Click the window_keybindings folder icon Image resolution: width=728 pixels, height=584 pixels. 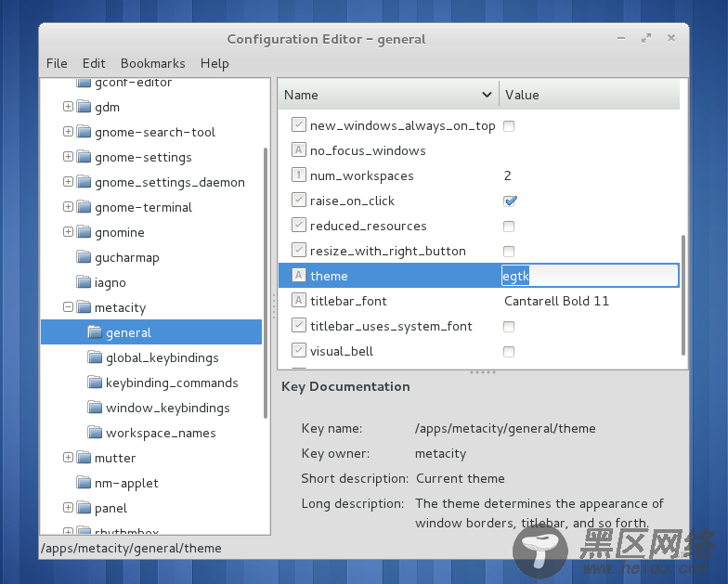(95, 408)
